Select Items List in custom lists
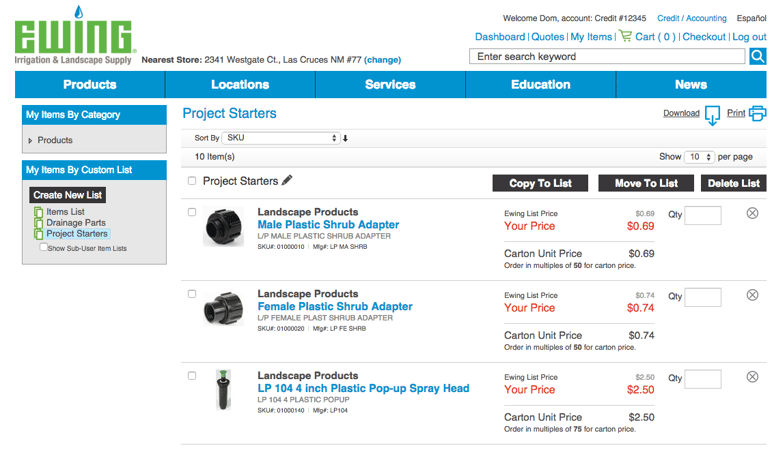 65,212
